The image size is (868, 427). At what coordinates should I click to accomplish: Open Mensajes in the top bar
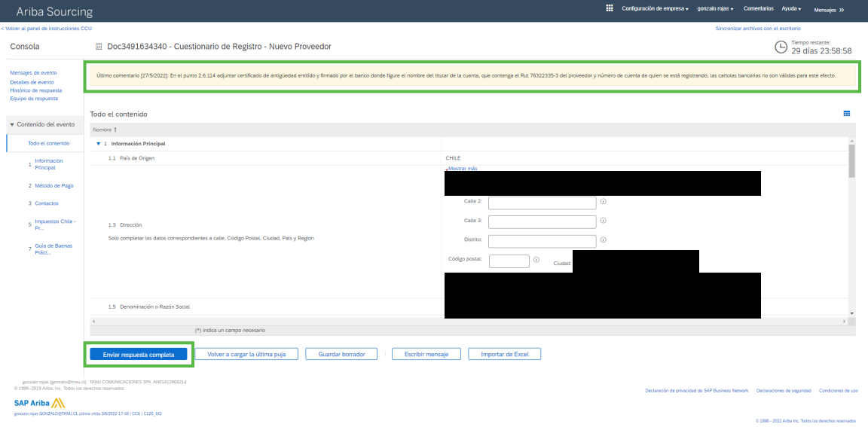click(x=825, y=10)
